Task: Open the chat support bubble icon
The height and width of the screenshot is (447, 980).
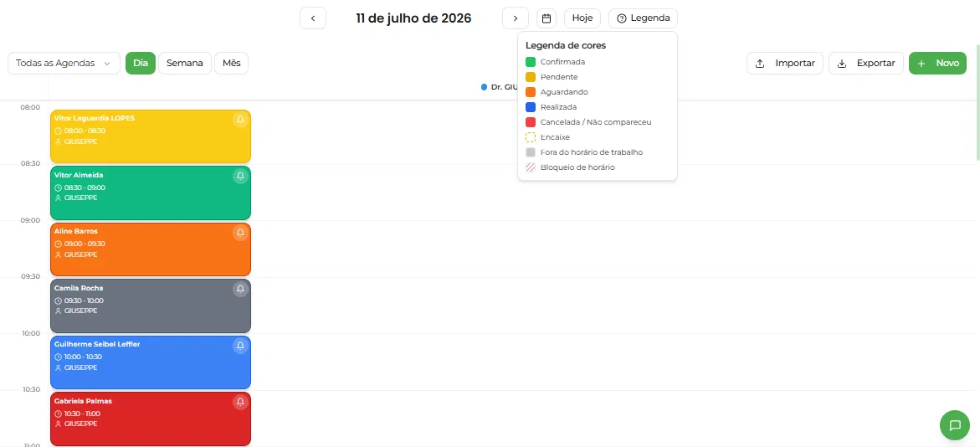Action: tap(955, 425)
